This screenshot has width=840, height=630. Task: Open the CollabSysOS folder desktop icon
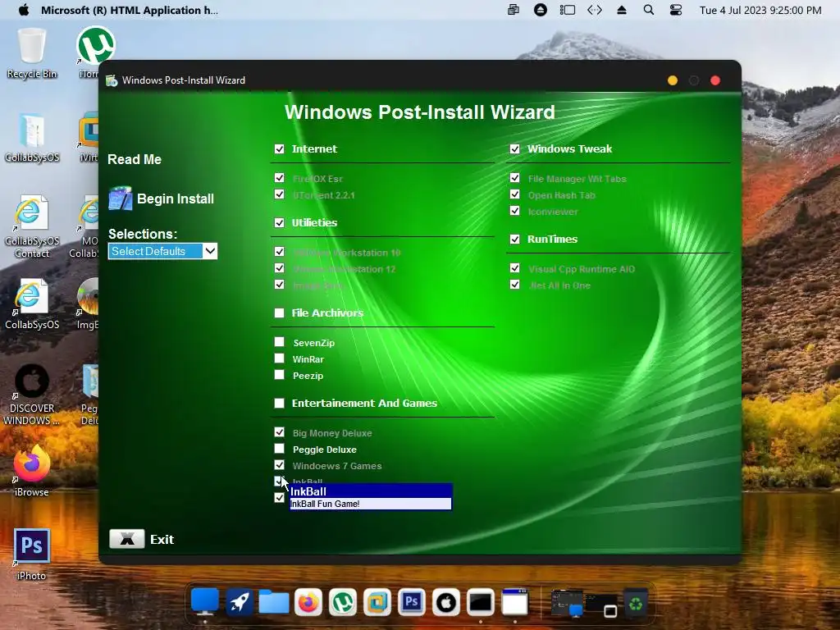click(x=32, y=137)
